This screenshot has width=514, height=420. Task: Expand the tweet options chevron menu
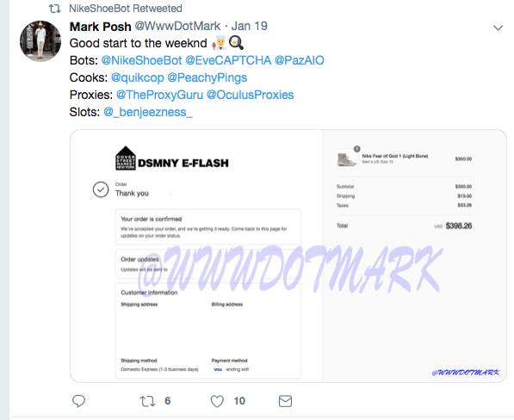pyautogui.click(x=498, y=28)
